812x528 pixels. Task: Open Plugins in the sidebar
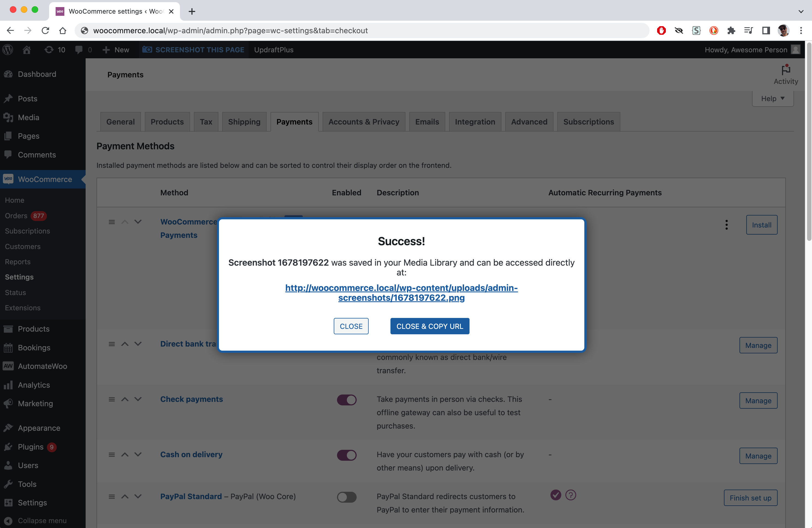click(30, 447)
